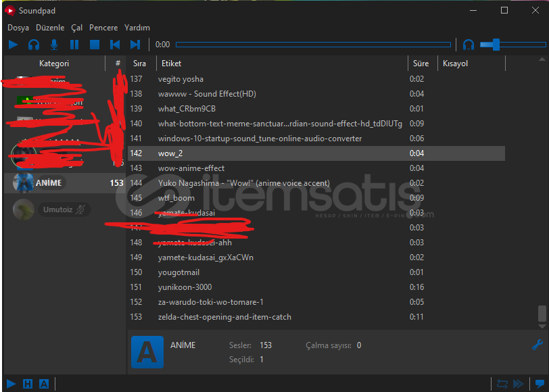Select sound 'what_CRbm9CB'
The image size is (549, 392).
316,109
